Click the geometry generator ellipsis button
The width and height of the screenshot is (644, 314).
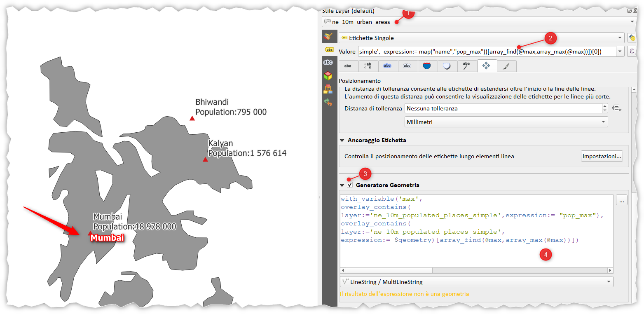[x=622, y=201]
